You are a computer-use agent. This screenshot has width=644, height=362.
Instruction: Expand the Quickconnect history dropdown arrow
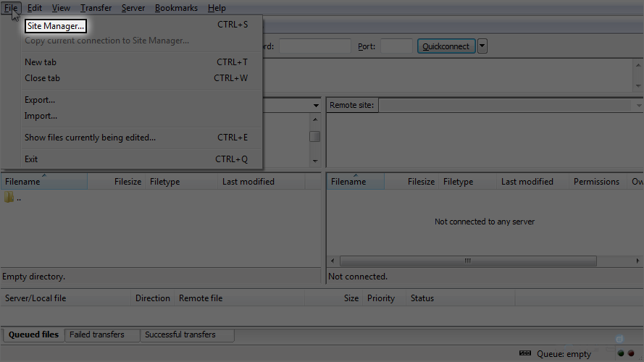click(482, 46)
